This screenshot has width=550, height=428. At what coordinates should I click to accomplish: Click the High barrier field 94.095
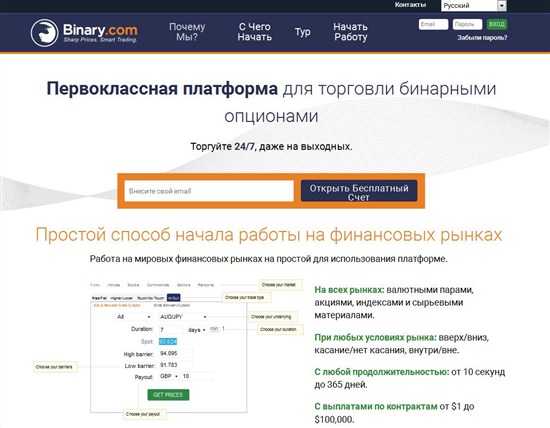(176, 353)
